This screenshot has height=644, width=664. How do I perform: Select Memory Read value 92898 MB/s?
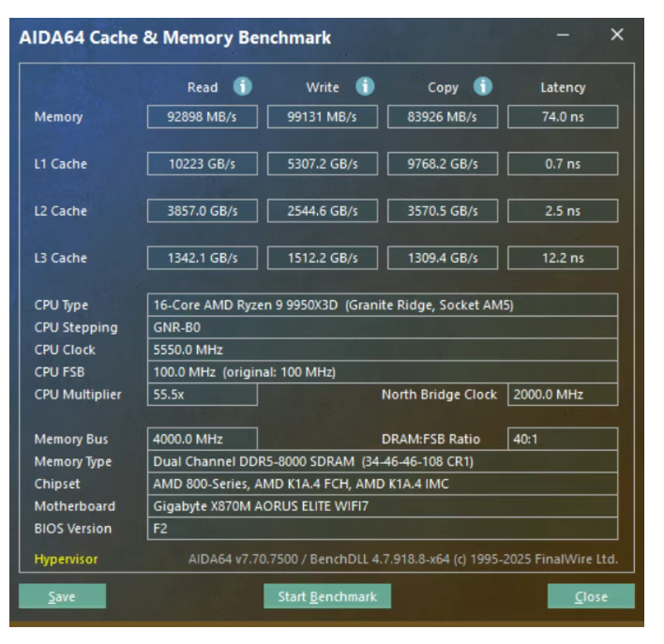[202, 116]
